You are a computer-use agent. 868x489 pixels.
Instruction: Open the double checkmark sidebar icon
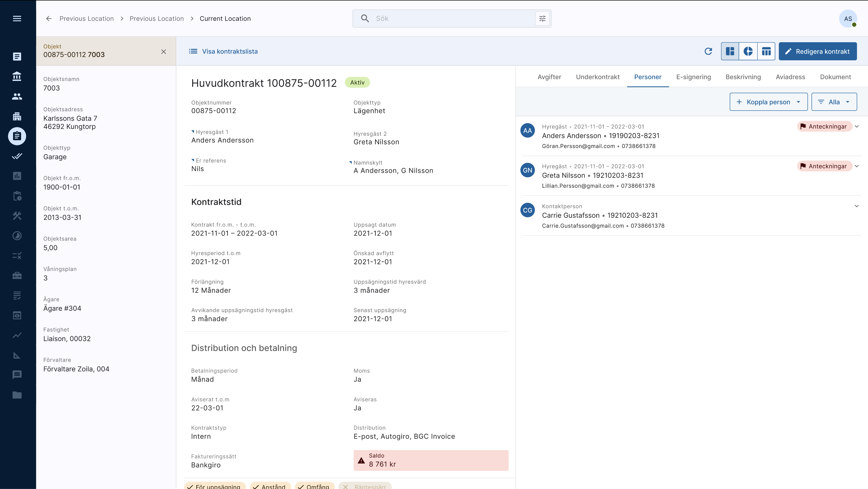(17, 156)
